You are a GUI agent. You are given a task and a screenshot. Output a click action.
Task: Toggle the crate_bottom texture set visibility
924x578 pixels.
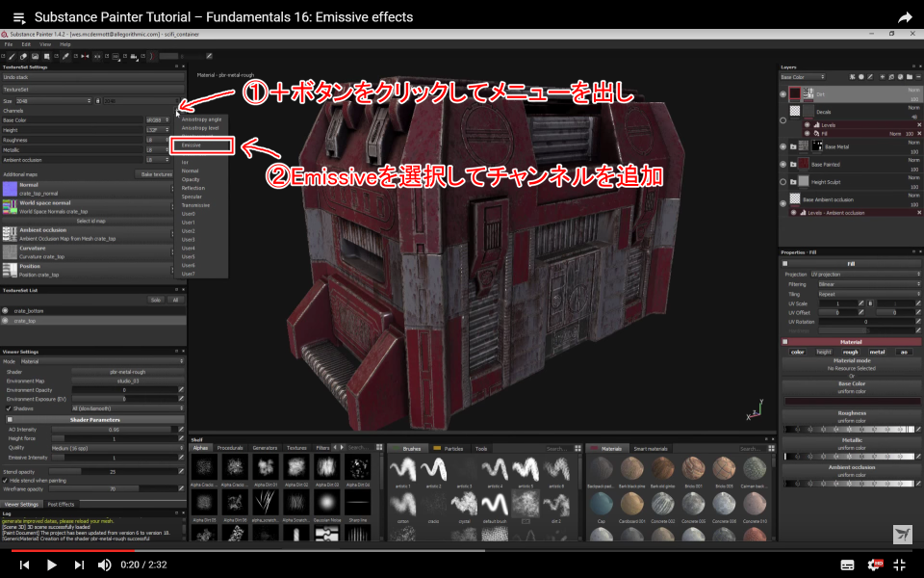coord(5,311)
